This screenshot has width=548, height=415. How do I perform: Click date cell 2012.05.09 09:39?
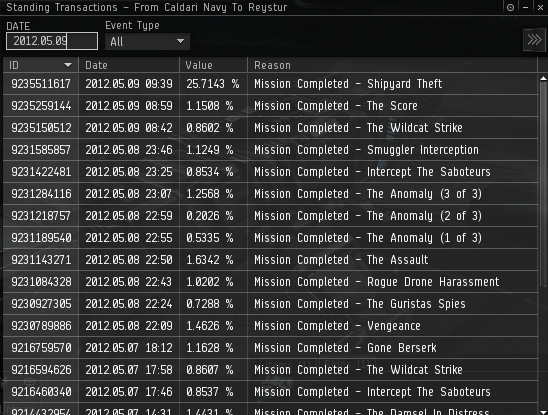(129, 84)
